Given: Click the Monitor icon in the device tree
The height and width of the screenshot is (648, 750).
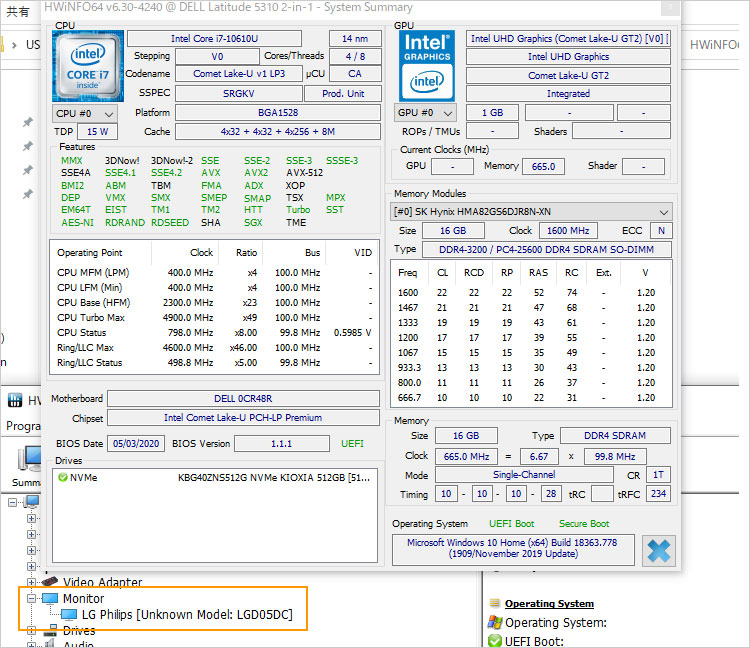Looking at the screenshot, I should (50, 598).
